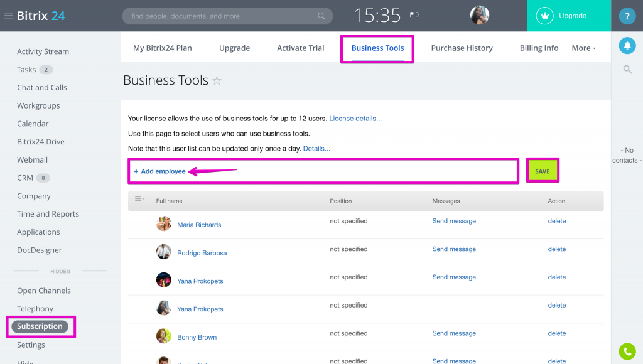
Task: Open Webmail in sidebar
Action: 32,160
